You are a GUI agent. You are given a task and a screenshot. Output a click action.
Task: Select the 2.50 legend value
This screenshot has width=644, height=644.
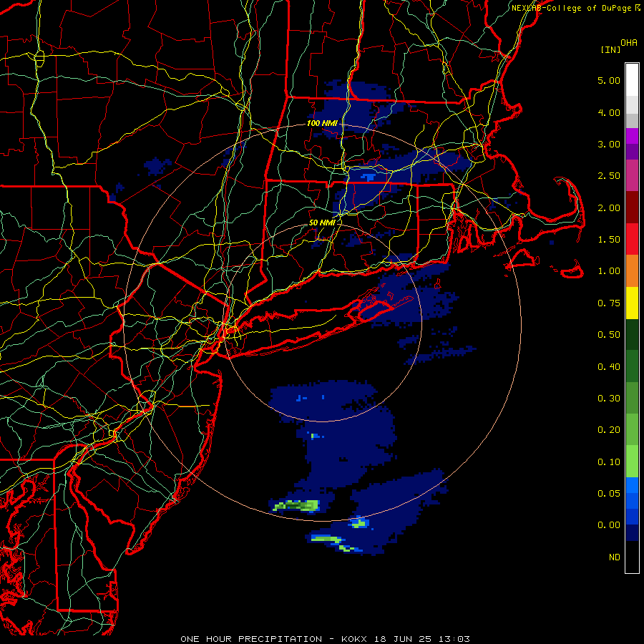[609, 175]
